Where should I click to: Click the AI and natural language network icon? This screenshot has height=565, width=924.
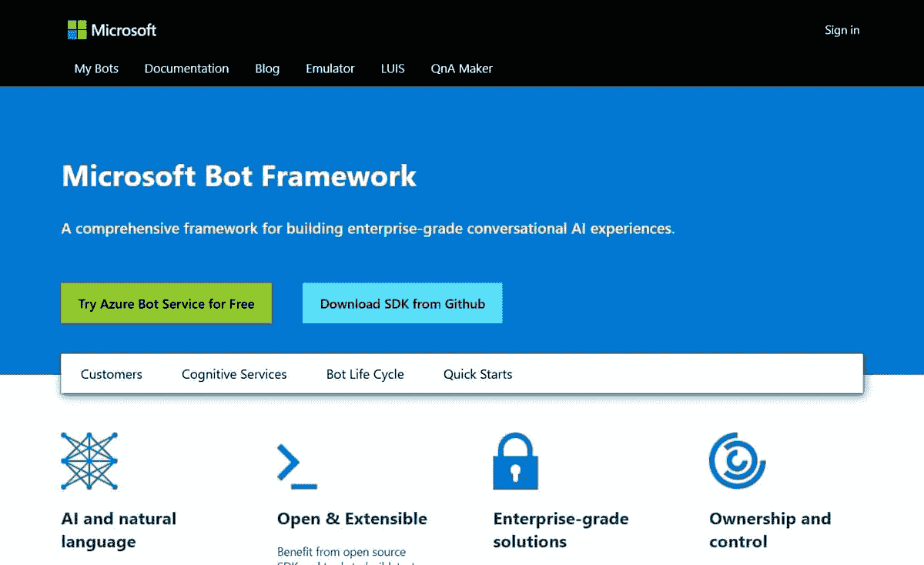(89, 461)
